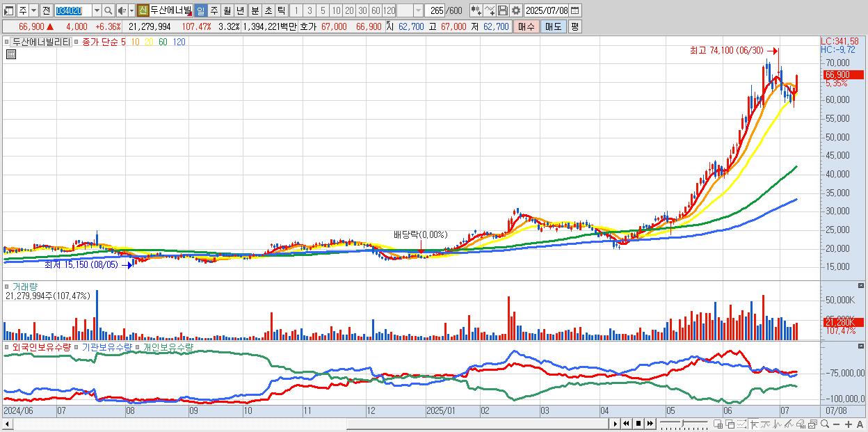Image resolution: width=868 pixels, height=432 pixels.
Task: Click the pencil drawing tool icon
Action: pyautogui.click(x=789, y=424)
